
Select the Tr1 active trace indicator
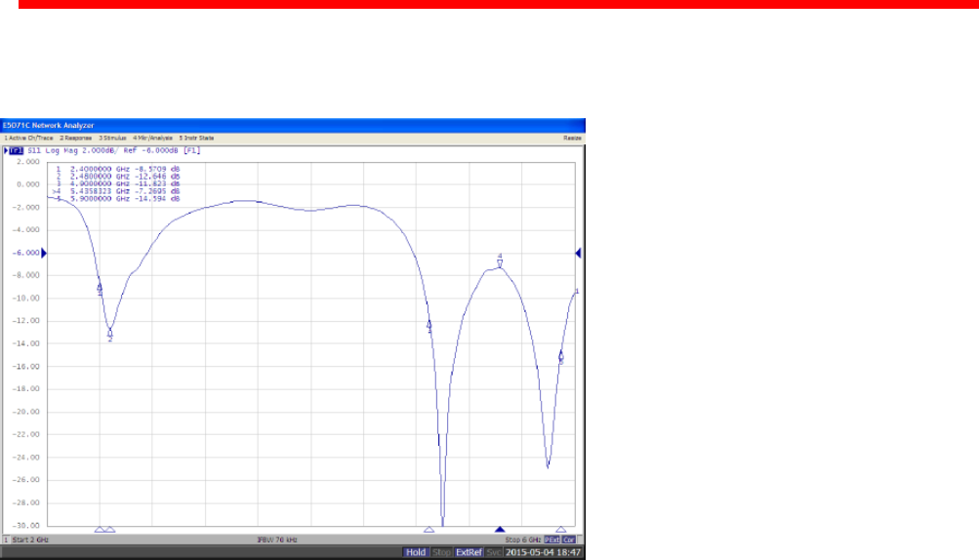pos(16,150)
